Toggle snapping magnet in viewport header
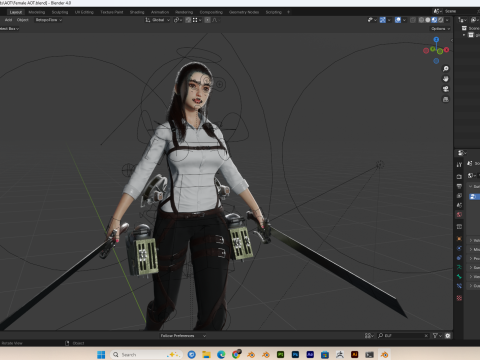480x360 pixels. (x=188, y=20)
